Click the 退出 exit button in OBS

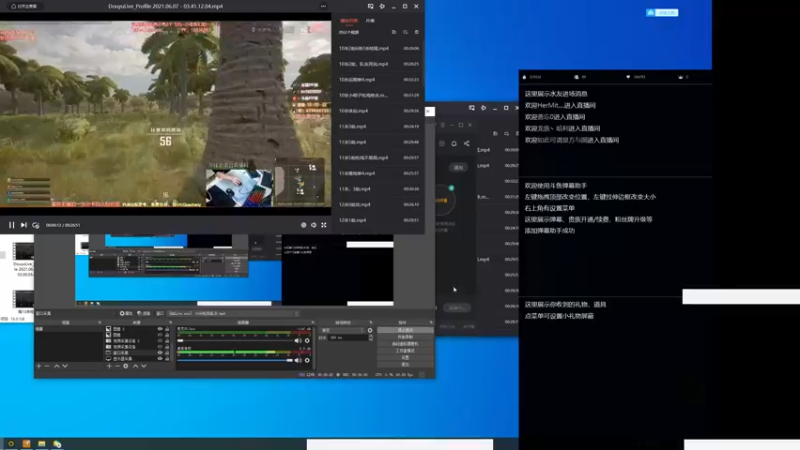[x=405, y=364]
